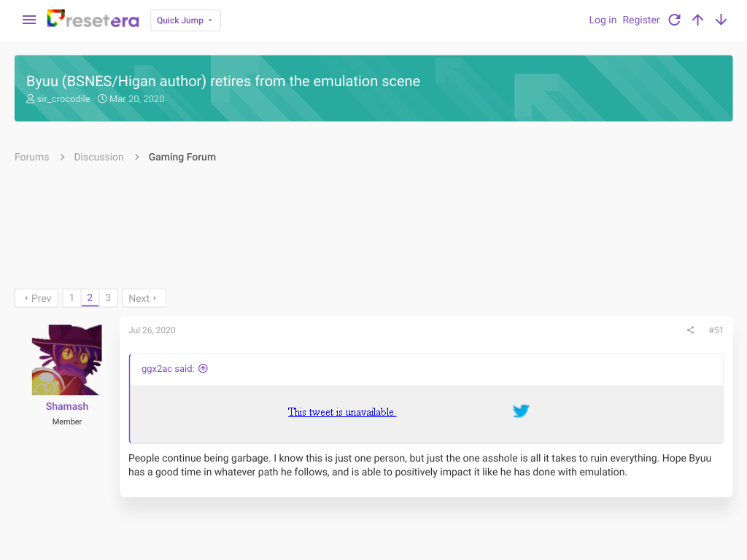This screenshot has width=747, height=560.
Task: Click the Log in link
Action: click(602, 20)
